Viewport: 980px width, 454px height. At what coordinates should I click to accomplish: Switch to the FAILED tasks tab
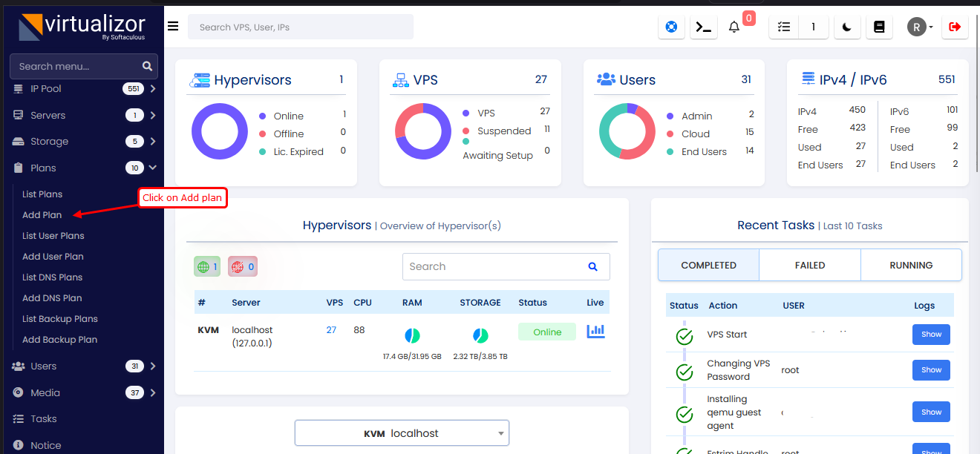[x=809, y=265]
